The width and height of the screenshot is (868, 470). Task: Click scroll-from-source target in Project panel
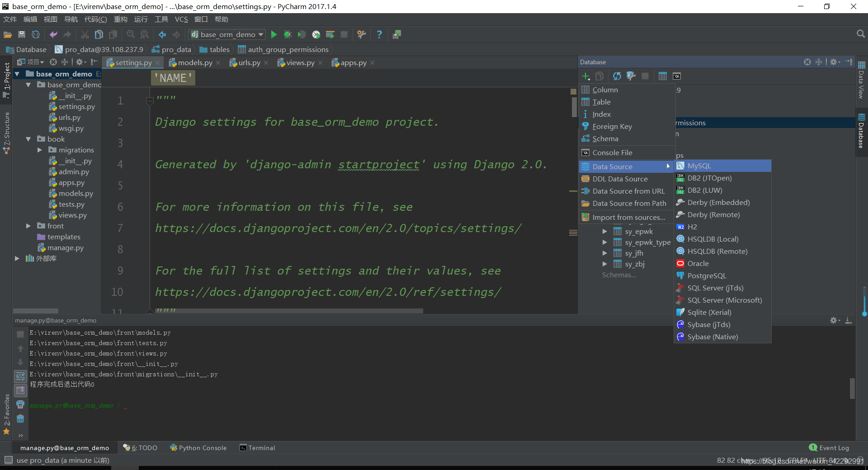click(53, 62)
